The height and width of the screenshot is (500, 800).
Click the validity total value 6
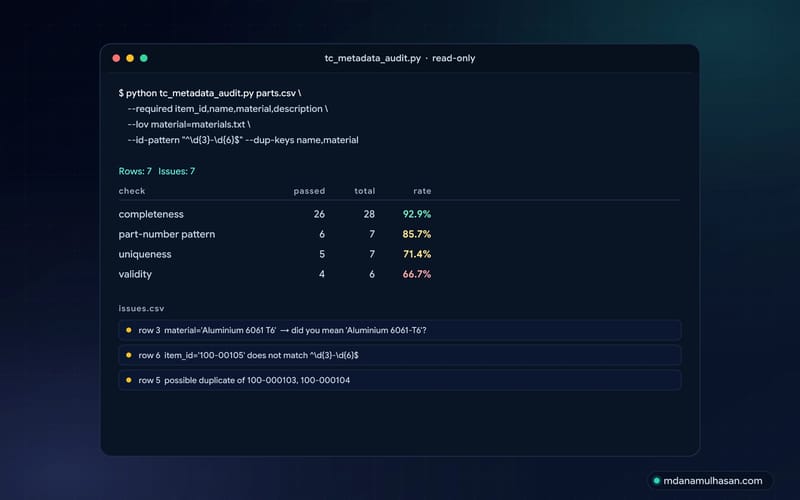click(x=372, y=274)
